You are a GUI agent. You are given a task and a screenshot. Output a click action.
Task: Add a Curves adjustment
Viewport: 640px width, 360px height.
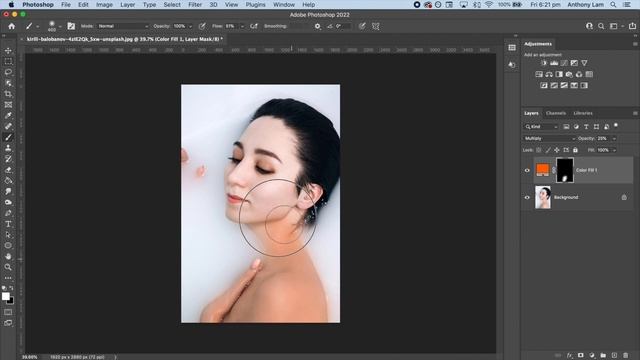564,63
